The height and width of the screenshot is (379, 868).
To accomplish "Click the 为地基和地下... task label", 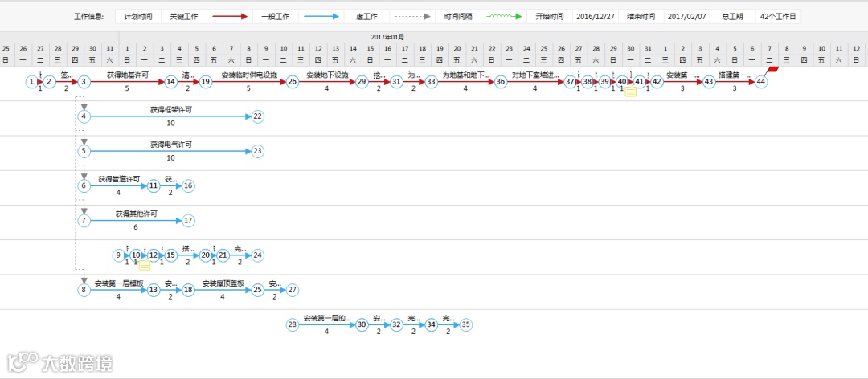I will (466, 75).
